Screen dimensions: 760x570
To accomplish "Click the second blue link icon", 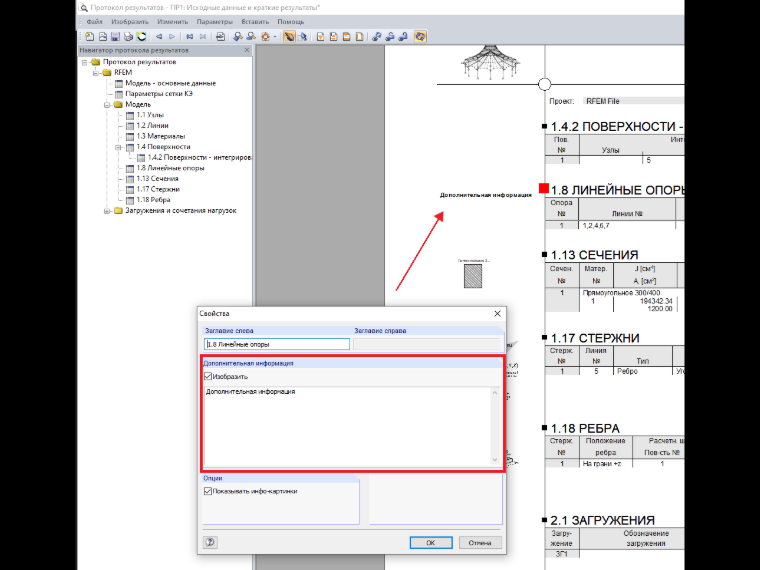I will point(390,36).
